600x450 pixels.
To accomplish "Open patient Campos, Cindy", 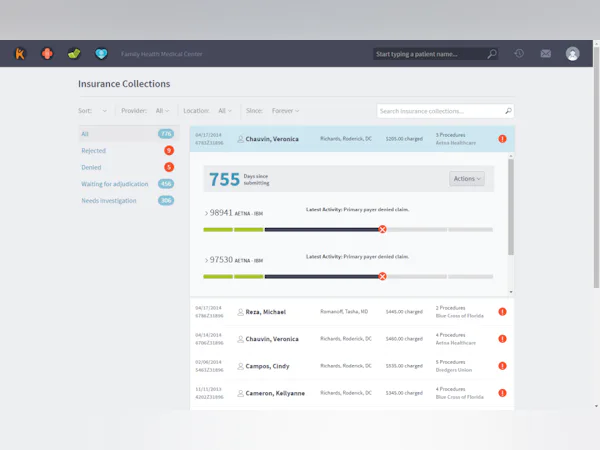I will click(x=267, y=366).
